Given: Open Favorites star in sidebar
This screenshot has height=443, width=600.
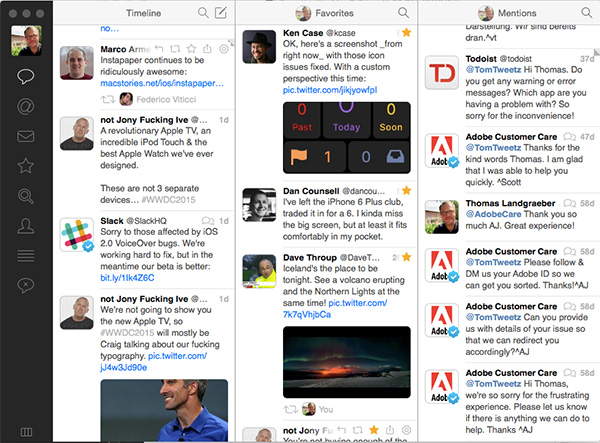Looking at the screenshot, I should [x=26, y=166].
